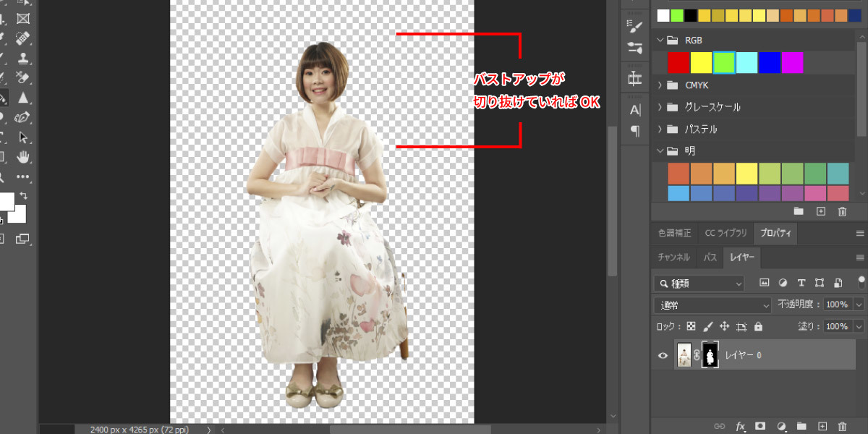Screen dimensions: 868x434
Task: Collapse the RGB swatch group
Action: (x=660, y=41)
